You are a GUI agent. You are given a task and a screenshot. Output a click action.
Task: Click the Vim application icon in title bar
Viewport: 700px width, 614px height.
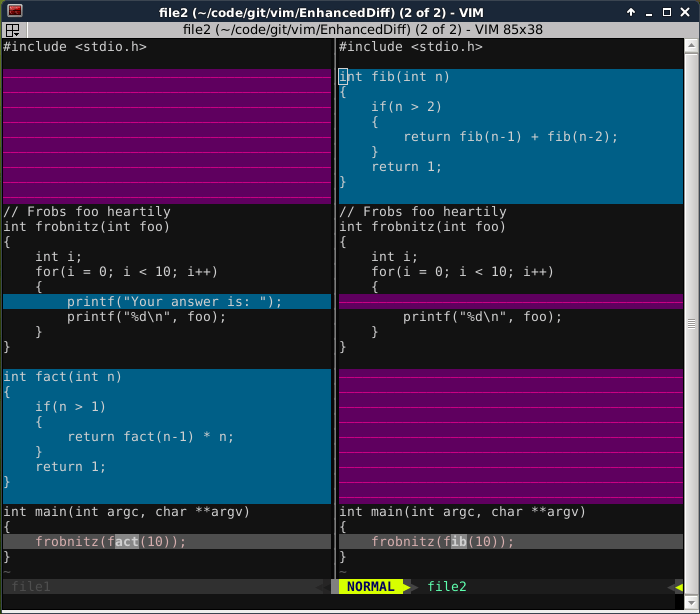tap(15, 10)
